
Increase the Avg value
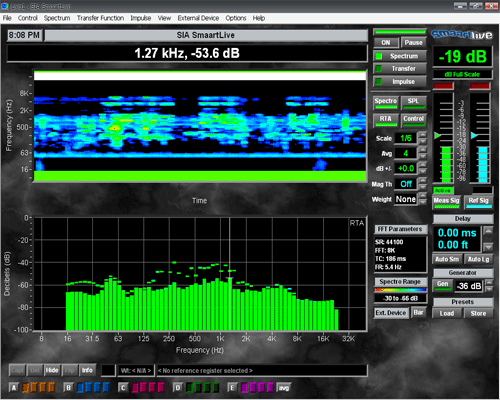pyautogui.click(x=422, y=150)
